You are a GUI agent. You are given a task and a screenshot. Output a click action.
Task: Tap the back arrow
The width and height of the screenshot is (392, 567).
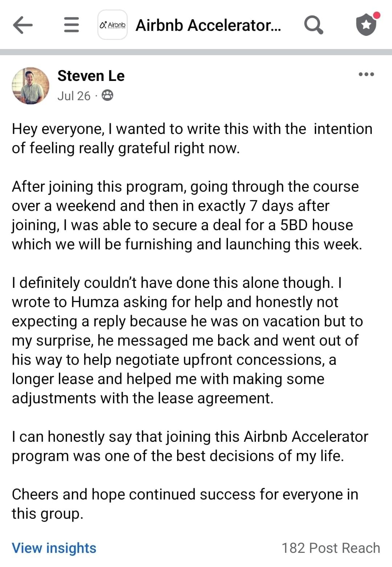[x=23, y=25]
